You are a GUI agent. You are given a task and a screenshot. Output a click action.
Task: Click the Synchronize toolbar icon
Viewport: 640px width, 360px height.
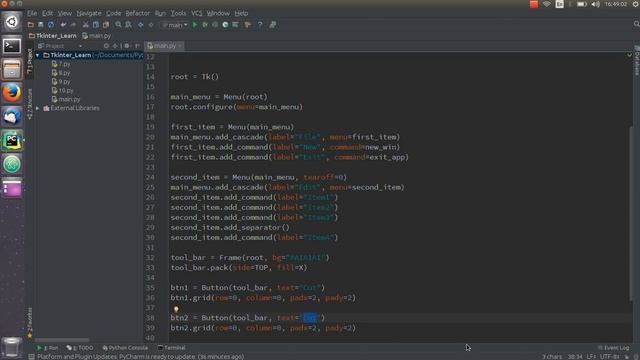point(51,25)
